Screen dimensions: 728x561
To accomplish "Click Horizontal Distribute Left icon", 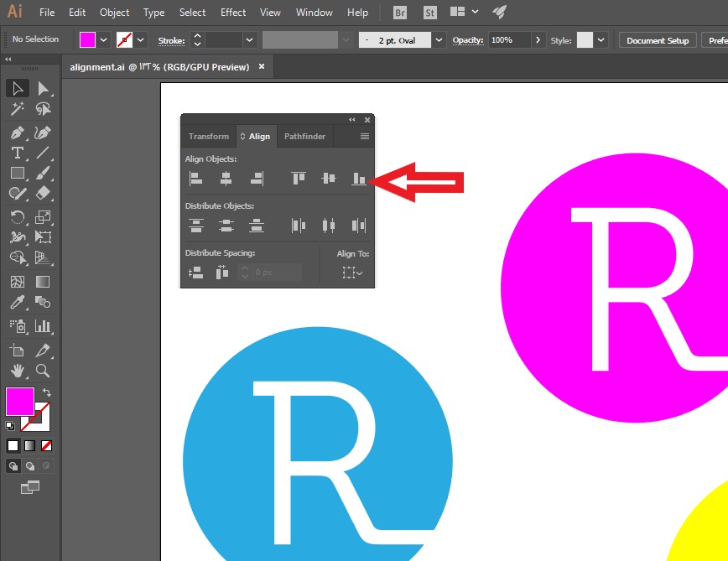I will pyautogui.click(x=298, y=226).
